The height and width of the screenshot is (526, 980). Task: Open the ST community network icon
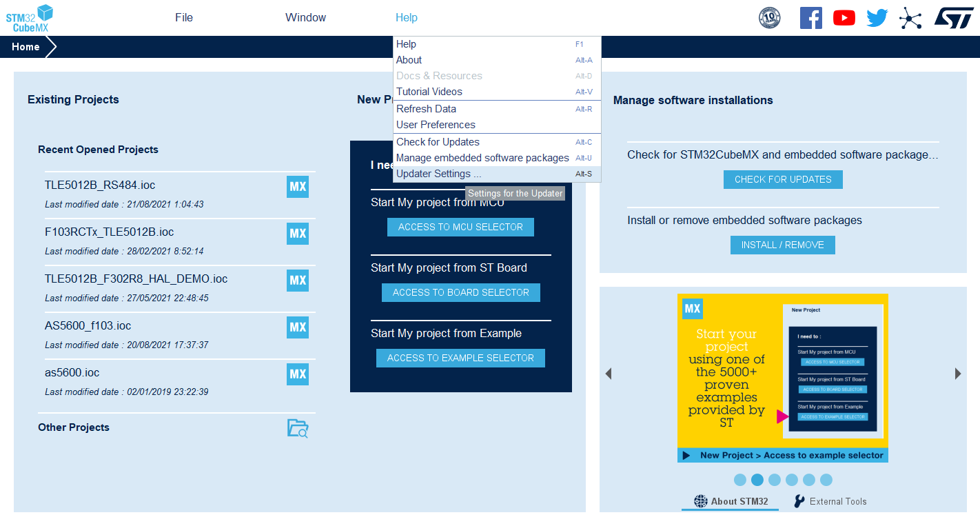[x=910, y=18]
